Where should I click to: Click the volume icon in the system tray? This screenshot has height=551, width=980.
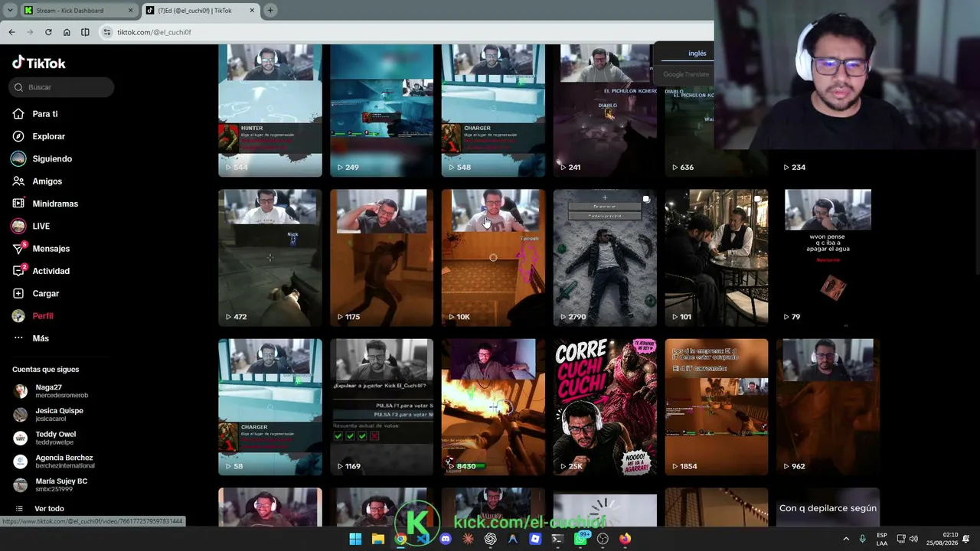[913, 539]
